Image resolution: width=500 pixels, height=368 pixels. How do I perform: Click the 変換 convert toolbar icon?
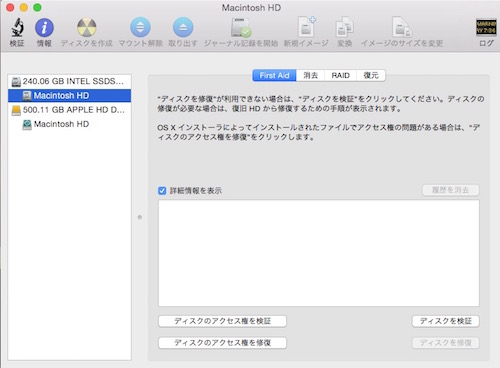click(x=344, y=27)
